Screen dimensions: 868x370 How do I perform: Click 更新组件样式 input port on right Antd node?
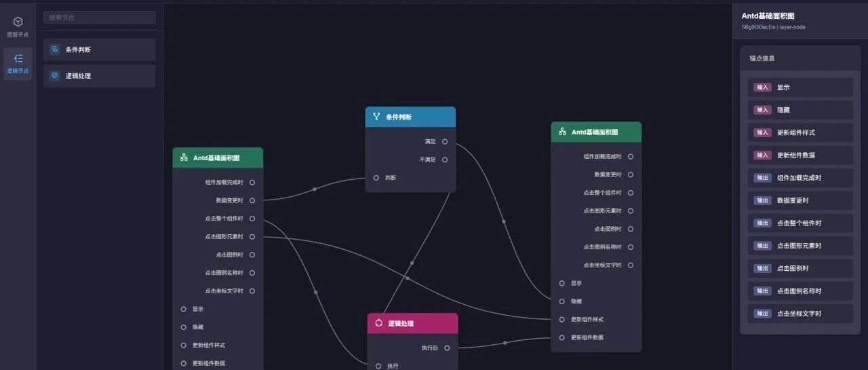[562, 319]
